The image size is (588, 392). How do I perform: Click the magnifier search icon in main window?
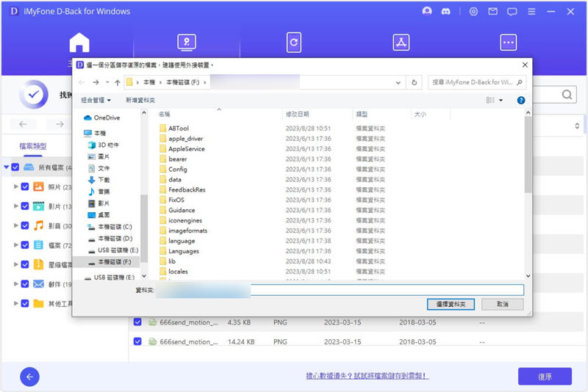tap(567, 95)
